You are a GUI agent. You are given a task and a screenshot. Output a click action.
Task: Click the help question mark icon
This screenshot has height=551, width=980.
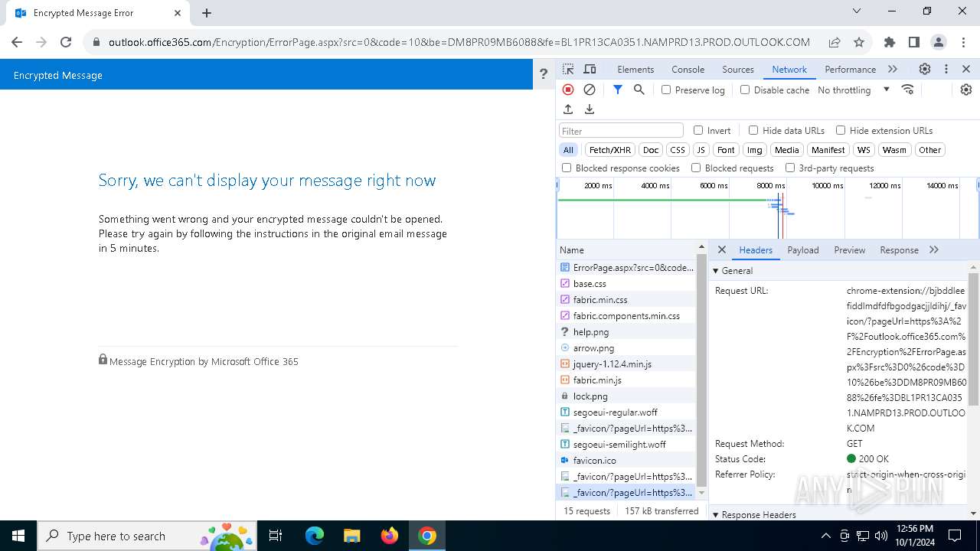(x=544, y=74)
